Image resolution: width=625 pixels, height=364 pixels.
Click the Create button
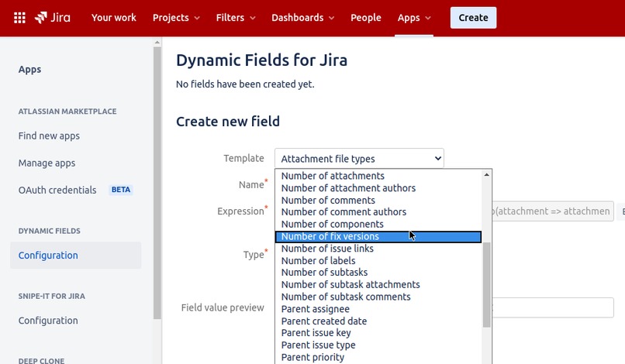(473, 18)
